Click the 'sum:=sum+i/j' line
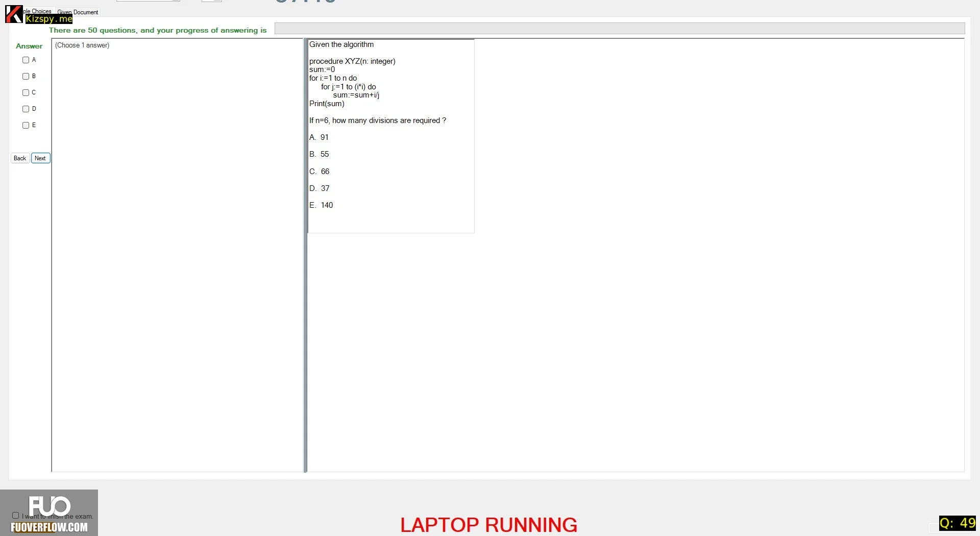This screenshot has width=980, height=536. click(x=356, y=95)
